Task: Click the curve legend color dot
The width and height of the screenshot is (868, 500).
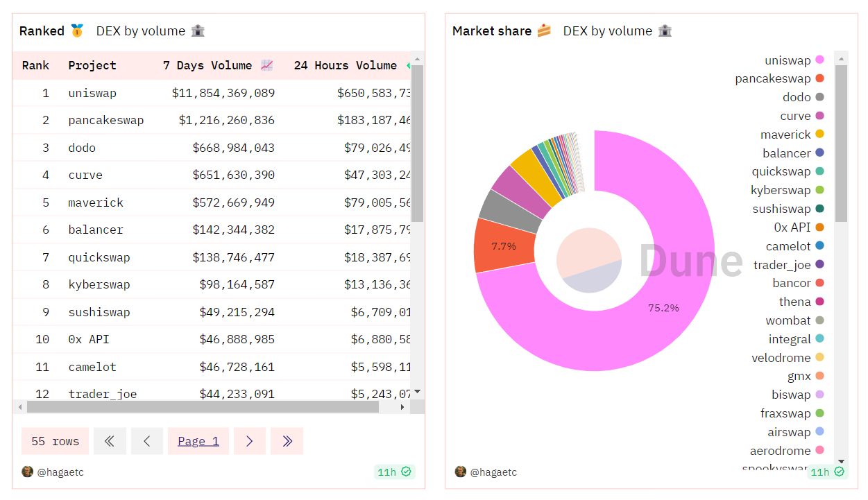Action: point(819,116)
